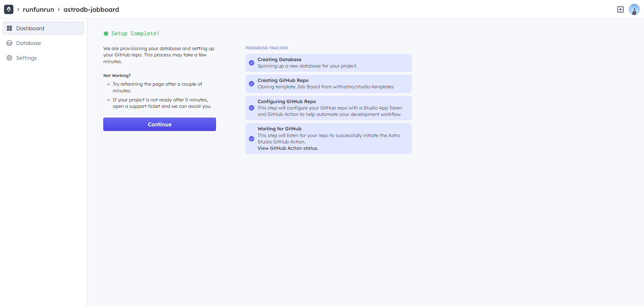
Task: Click checkmark beside Waiting for GitHub
Action: (252, 138)
